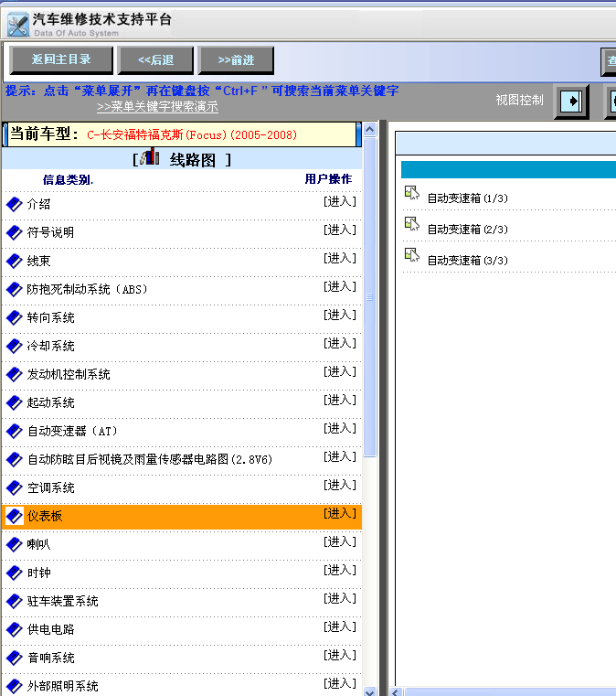Click the book icon beside 介绍
This screenshot has width=616, height=696.
pyautogui.click(x=15, y=204)
